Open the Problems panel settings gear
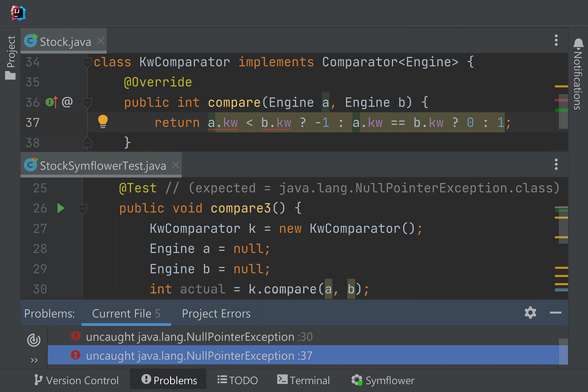 530,313
